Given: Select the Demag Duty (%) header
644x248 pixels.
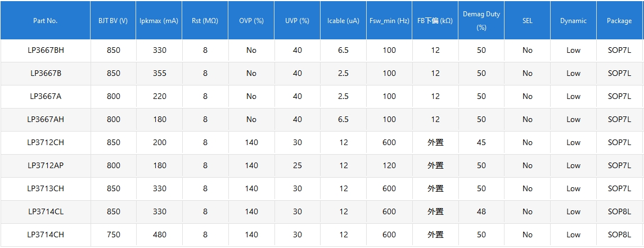Looking at the screenshot, I should pyautogui.click(x=481, y=21).
